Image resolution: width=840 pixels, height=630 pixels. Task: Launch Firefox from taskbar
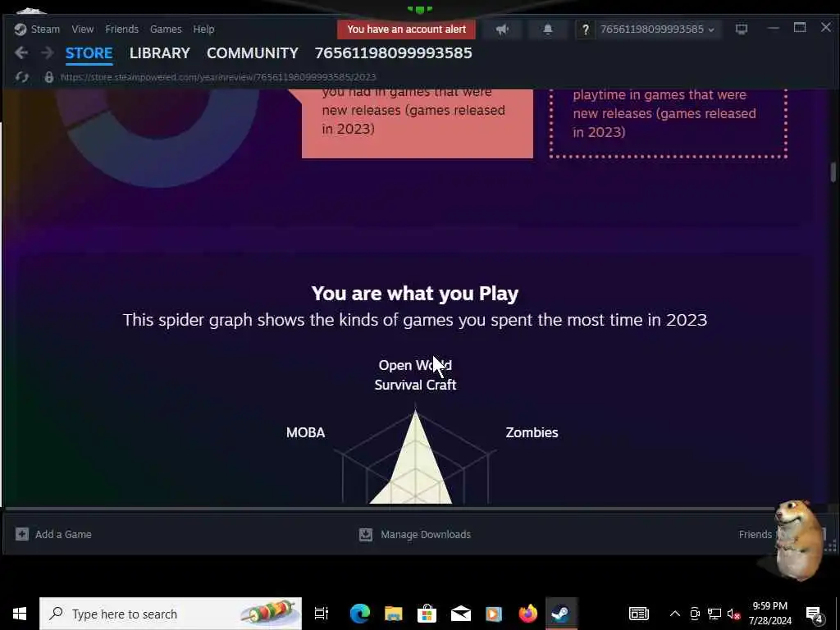pos(527,614)
